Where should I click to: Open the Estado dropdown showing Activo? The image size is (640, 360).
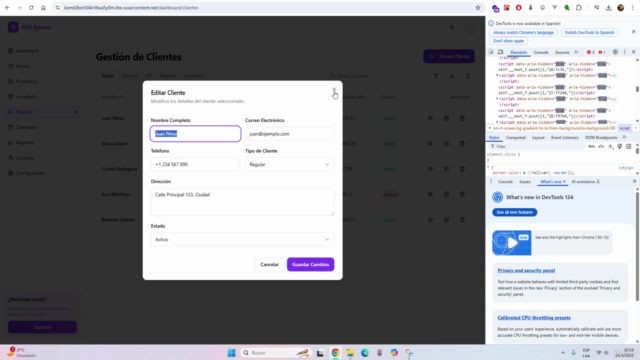(242, 239)
